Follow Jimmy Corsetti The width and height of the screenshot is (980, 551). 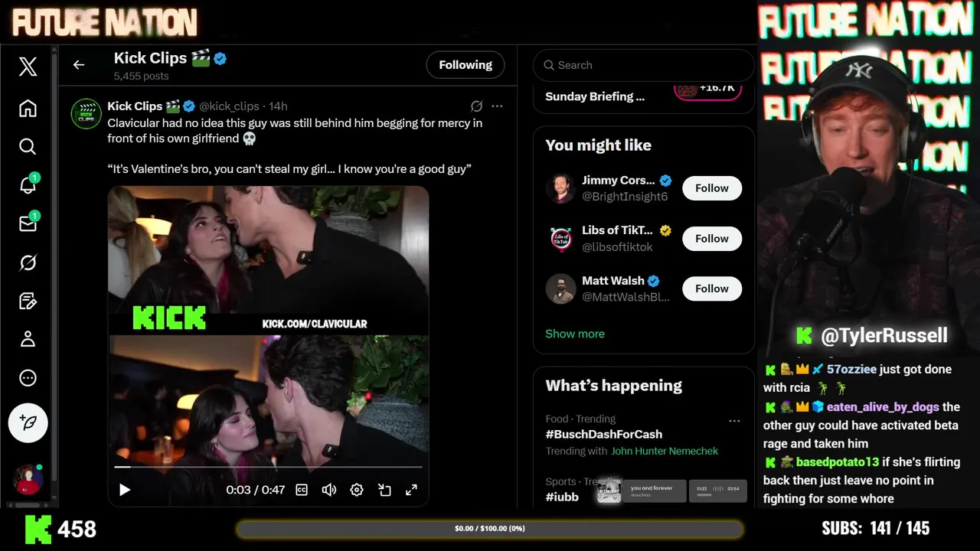(712, 188)
